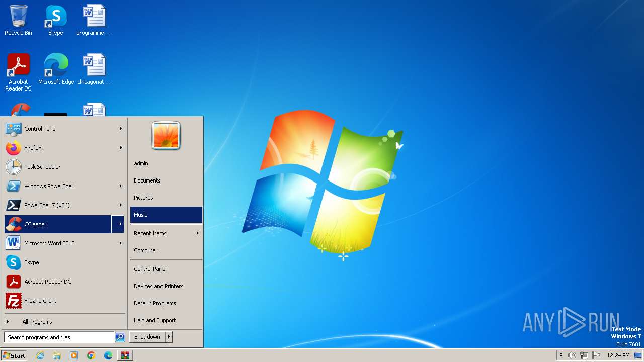Screen dimensions: 644x362
Task: Click the volume speaker tray icon
Action: [572, 355]
